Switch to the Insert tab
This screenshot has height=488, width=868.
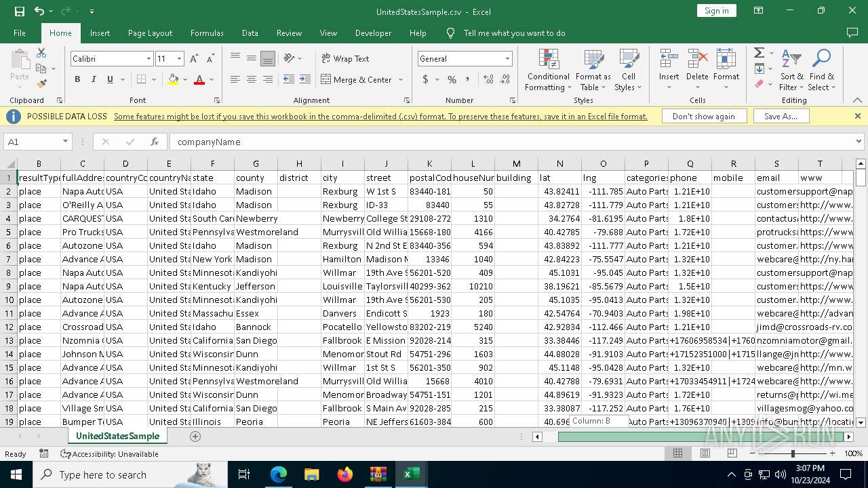pos(100,33)
